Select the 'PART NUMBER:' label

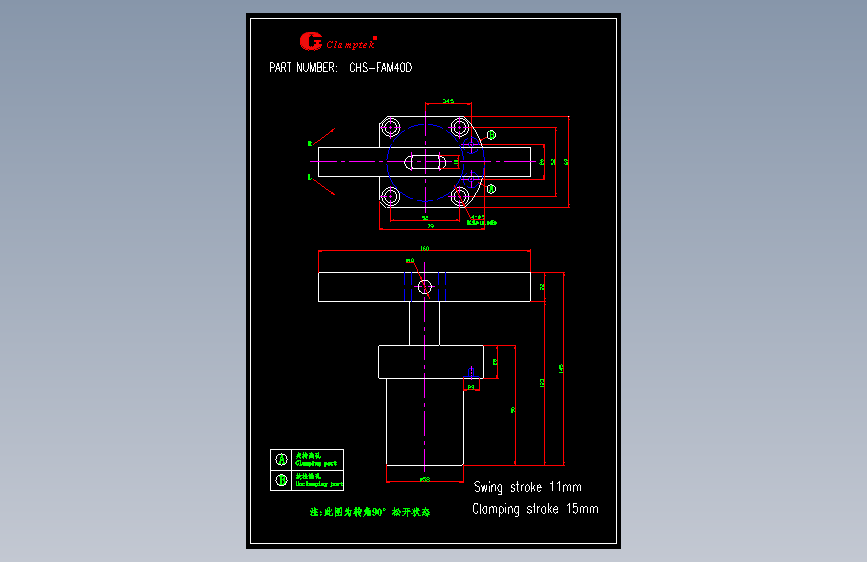pos(303,67)
